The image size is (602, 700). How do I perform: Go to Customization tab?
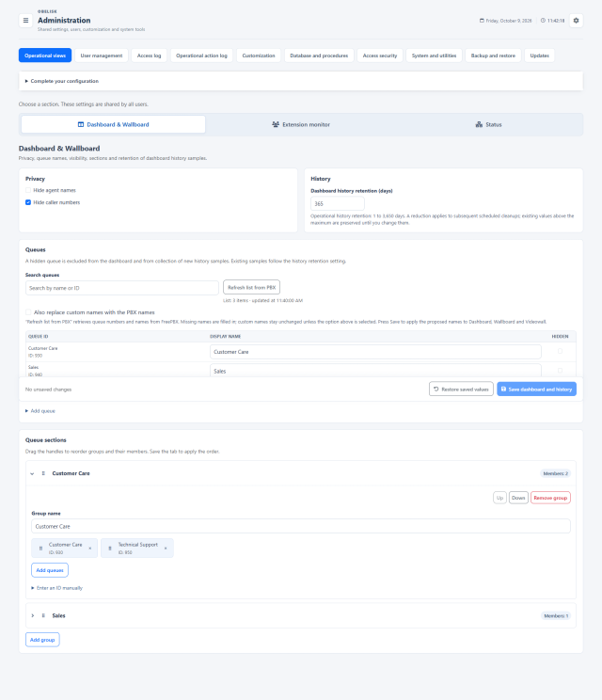(259, 56)
